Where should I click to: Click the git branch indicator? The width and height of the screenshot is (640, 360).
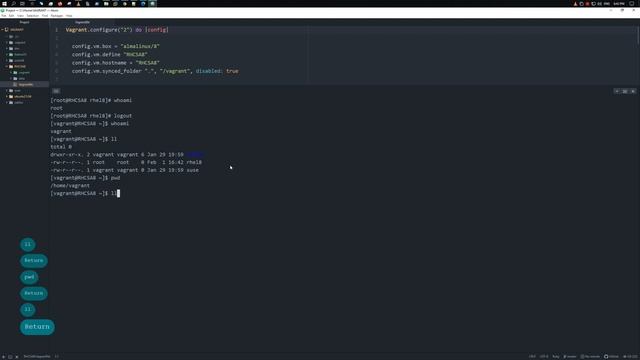coord(570,357)
